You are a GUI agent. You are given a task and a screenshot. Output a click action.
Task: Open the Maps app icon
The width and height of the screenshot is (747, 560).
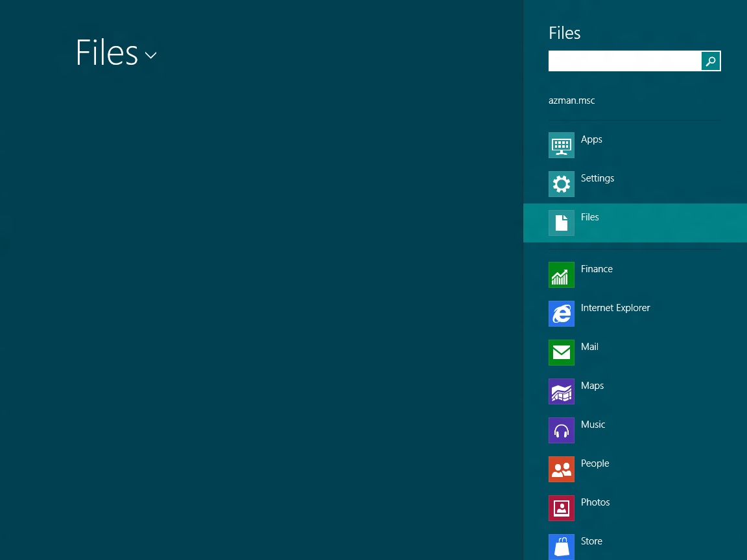561,391
